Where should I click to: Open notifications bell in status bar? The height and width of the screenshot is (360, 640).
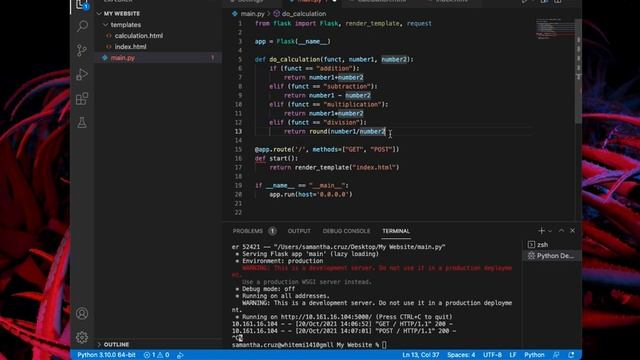(571, 355)
